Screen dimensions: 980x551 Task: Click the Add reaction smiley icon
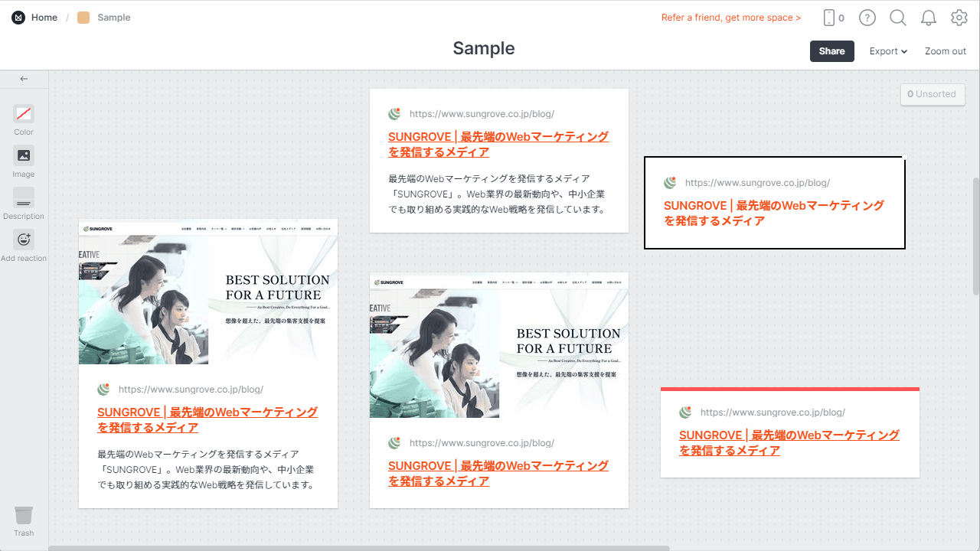coord(24,240)
